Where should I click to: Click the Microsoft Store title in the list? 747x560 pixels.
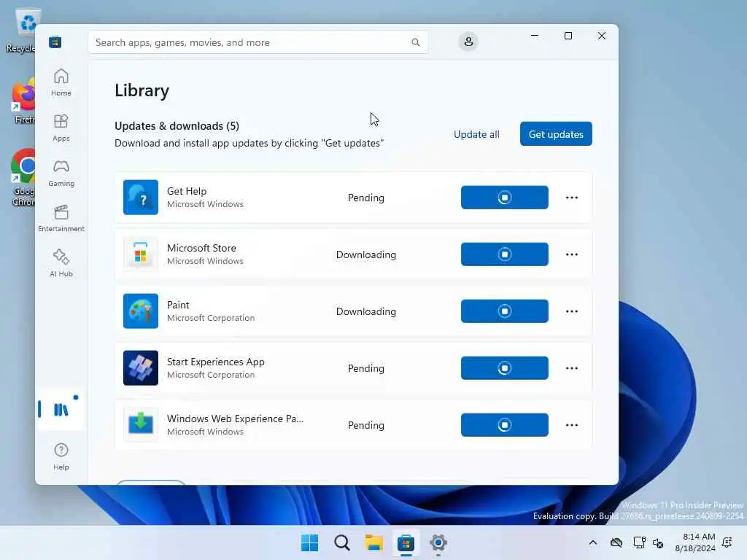point(201,248)
